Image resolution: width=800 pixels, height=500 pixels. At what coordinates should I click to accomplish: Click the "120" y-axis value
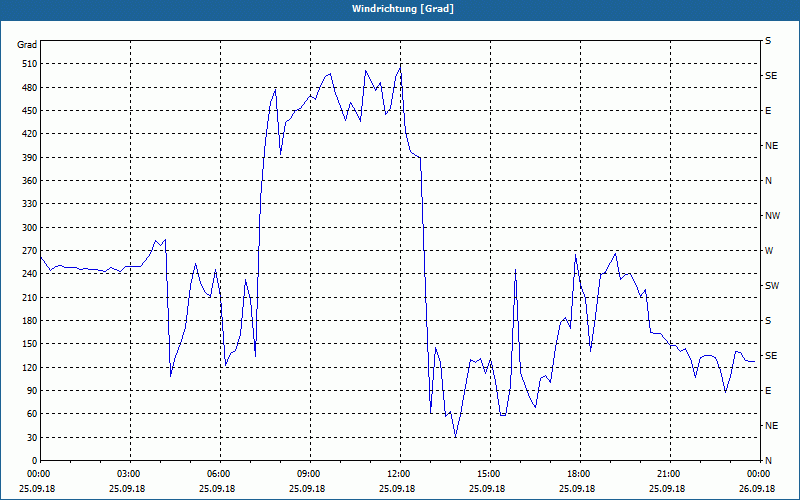coord(30,367)
